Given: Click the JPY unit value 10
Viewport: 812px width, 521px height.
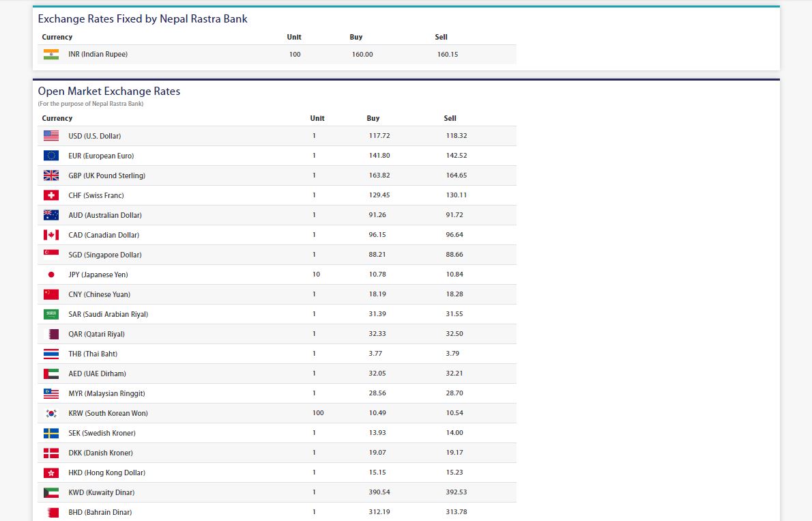Looking at the screenshot, I should [x=317, y=274].
